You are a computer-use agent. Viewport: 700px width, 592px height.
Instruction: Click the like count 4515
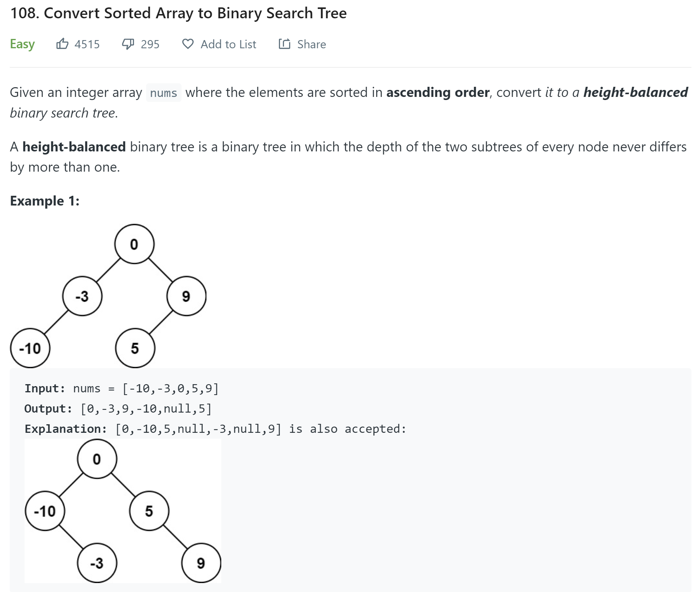point(86,44)
